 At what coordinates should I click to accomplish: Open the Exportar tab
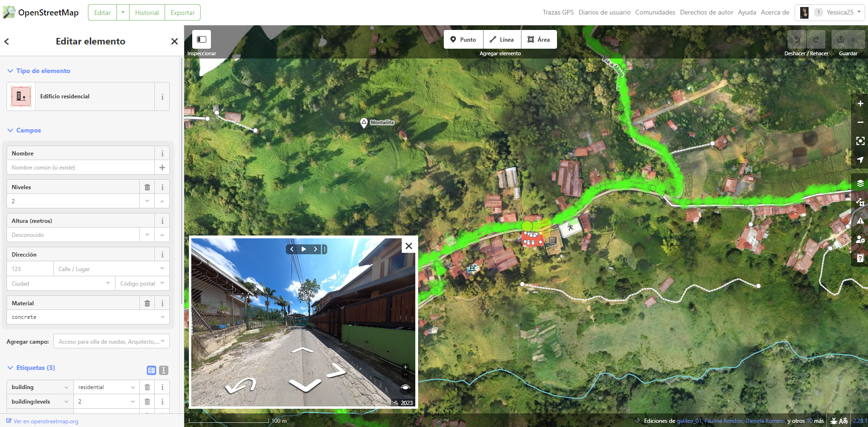point(182,13)
